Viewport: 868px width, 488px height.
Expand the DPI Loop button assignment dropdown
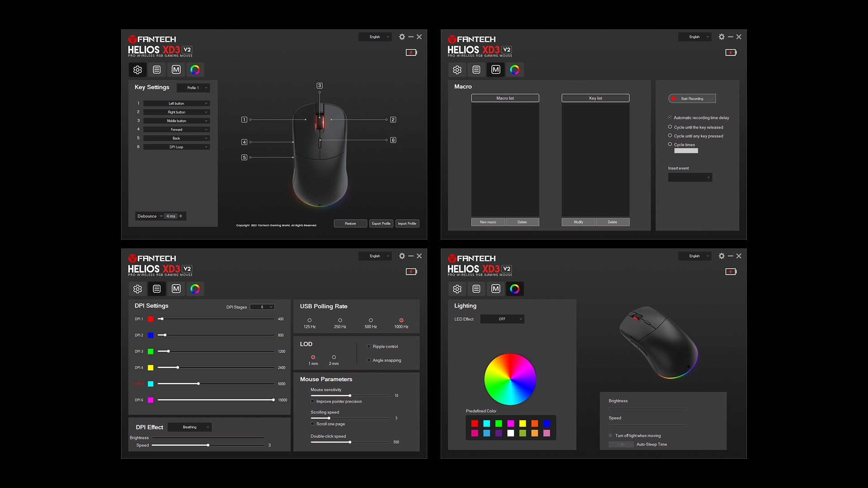click(176, 147)
